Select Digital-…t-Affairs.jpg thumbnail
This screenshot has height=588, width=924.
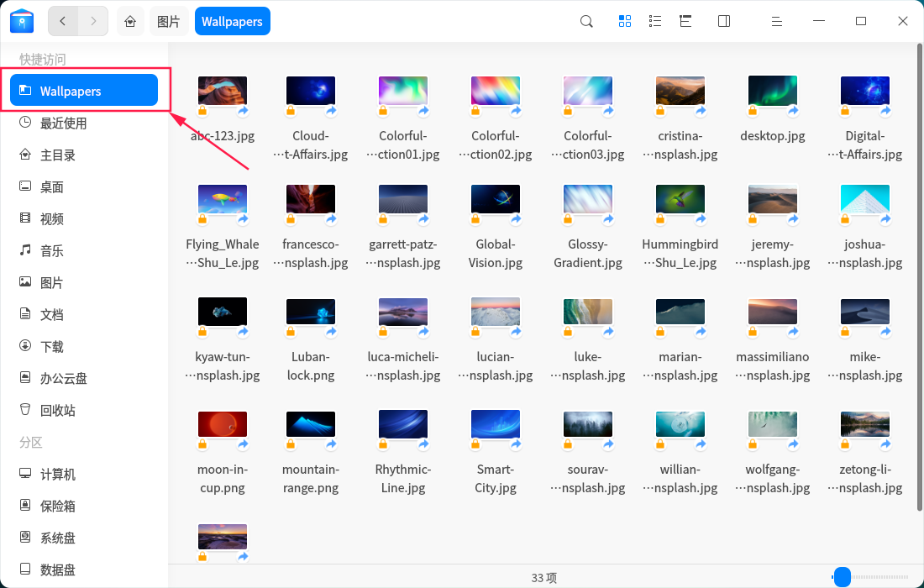[x=865, y=90]
